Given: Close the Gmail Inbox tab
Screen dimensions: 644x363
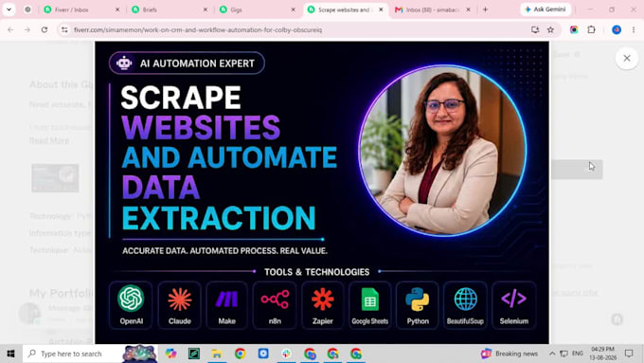Looking at the screenshot, I should [x=468, y=9].
